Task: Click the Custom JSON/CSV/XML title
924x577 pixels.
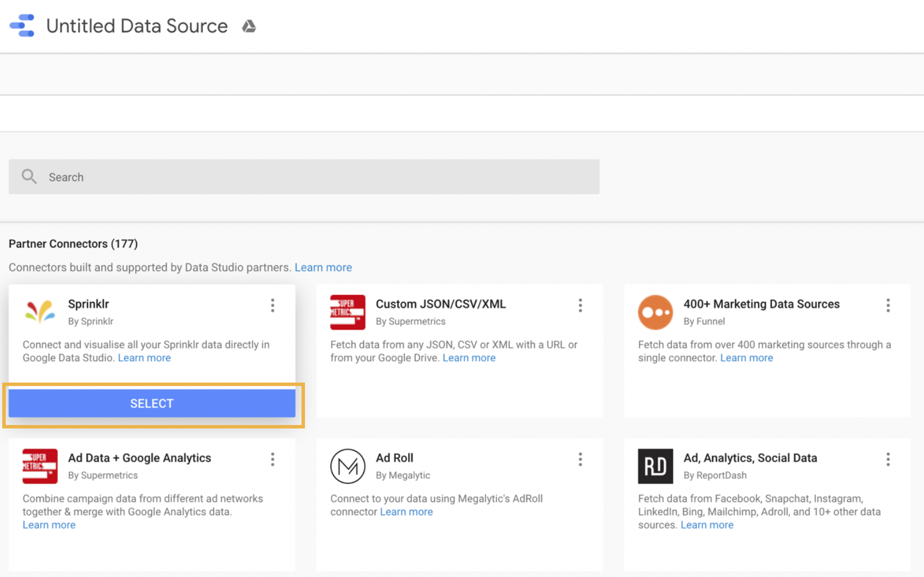Action: click(441, 304)
